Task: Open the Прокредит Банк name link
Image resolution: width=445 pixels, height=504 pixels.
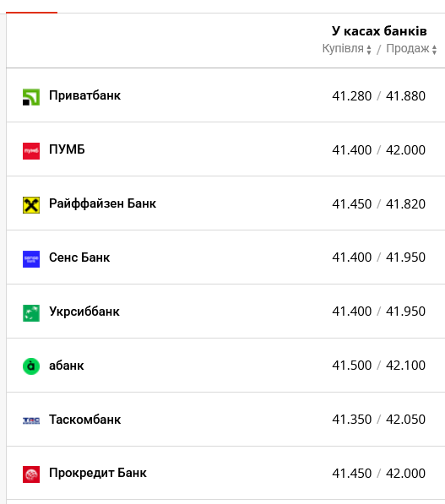Action: [x=98, y=473]
